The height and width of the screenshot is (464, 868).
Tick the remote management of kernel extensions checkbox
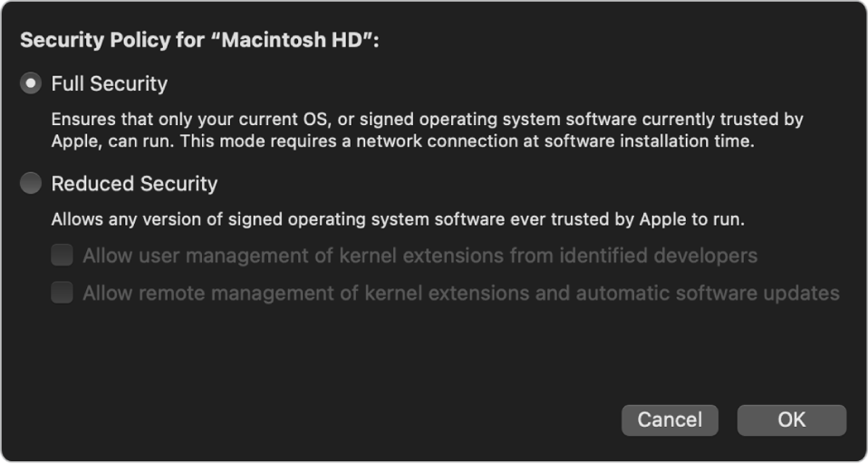tap(62, 293)
